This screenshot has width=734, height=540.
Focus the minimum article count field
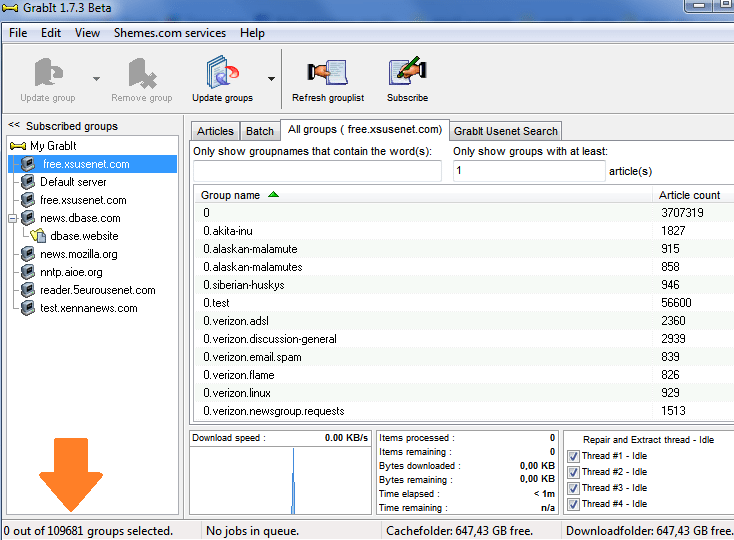(529, 171)
